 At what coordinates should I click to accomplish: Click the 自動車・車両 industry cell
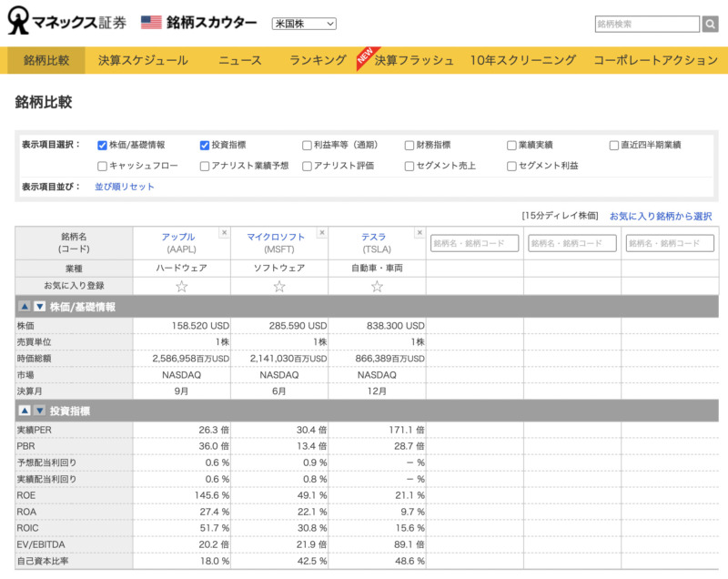coord(377,268)
